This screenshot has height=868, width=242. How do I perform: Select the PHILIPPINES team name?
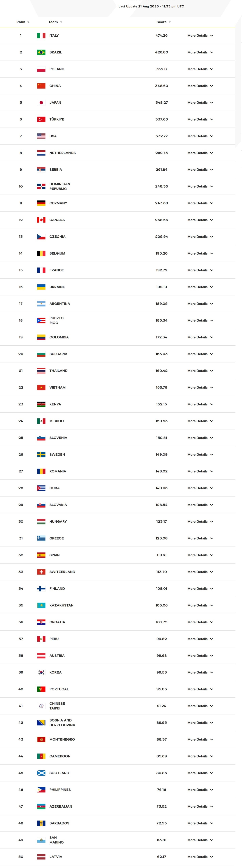[60, 789]
